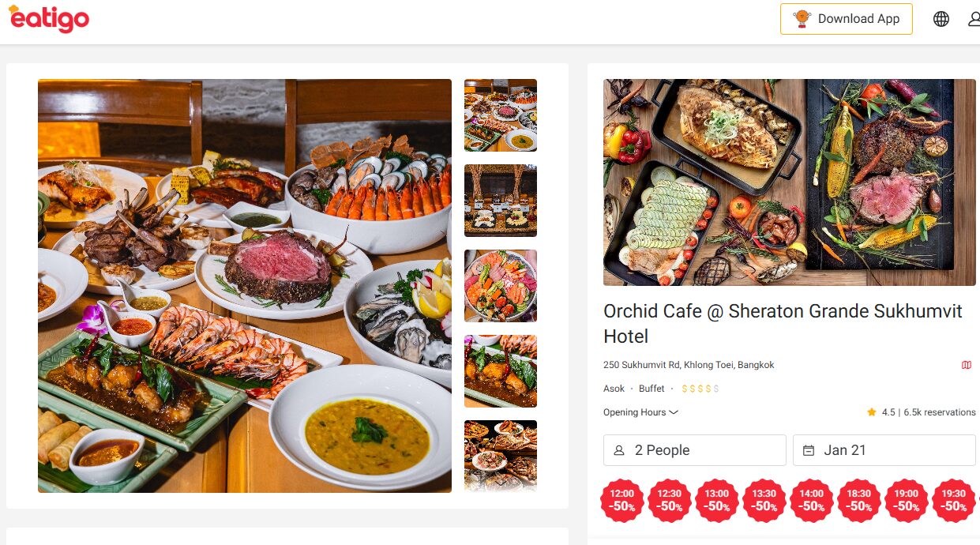The height and width of the screenshot is (545, 980).
Task: Choose the 18:30 -50% time slot
Action: pos(859,501)
